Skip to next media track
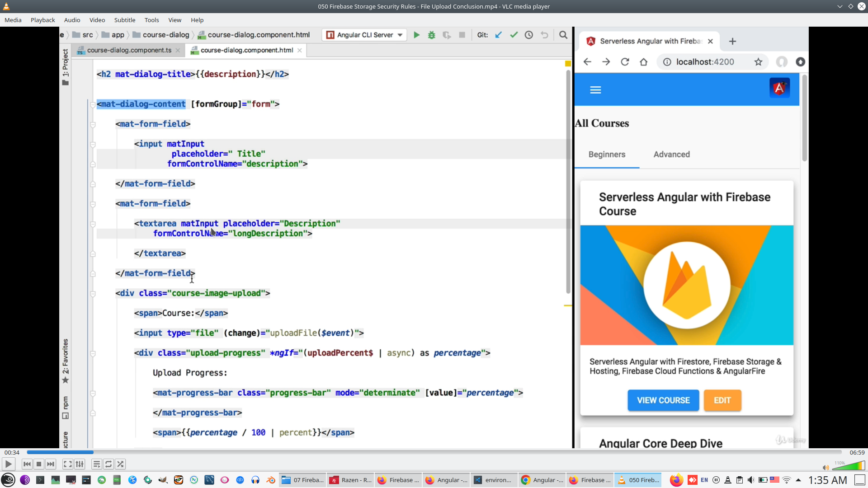Screen dimensions: 868x488 (x=51, y=464)
